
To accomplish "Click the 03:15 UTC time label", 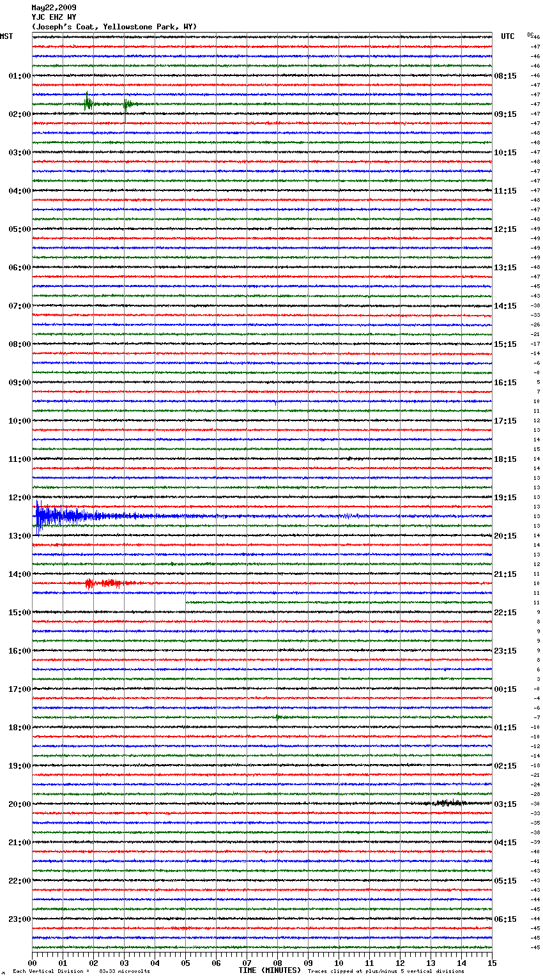I will [x=505, y=804].
